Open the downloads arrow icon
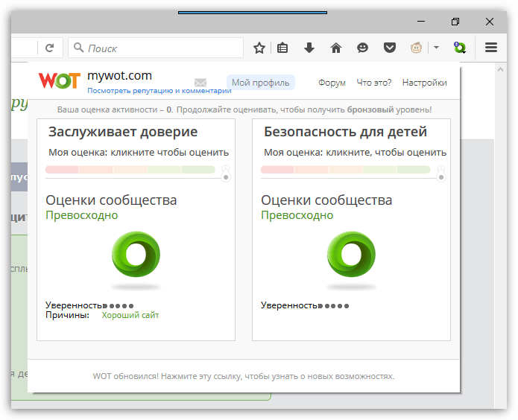This screenshot has height=420, width=518. (309, 48)
